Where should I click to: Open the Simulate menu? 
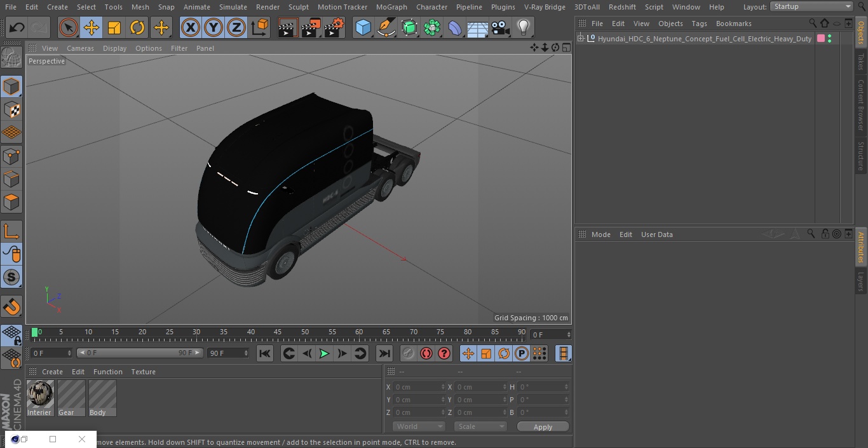(233, 7)
